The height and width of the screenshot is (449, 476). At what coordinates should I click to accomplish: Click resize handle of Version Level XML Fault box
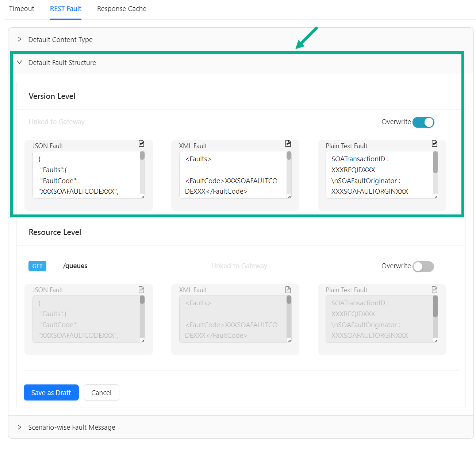coord(289,197)
